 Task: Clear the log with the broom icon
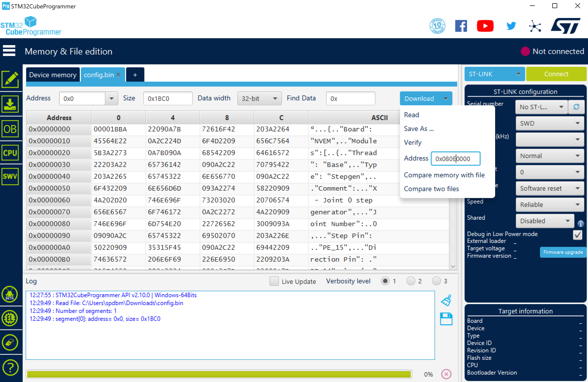pos(446,300)
